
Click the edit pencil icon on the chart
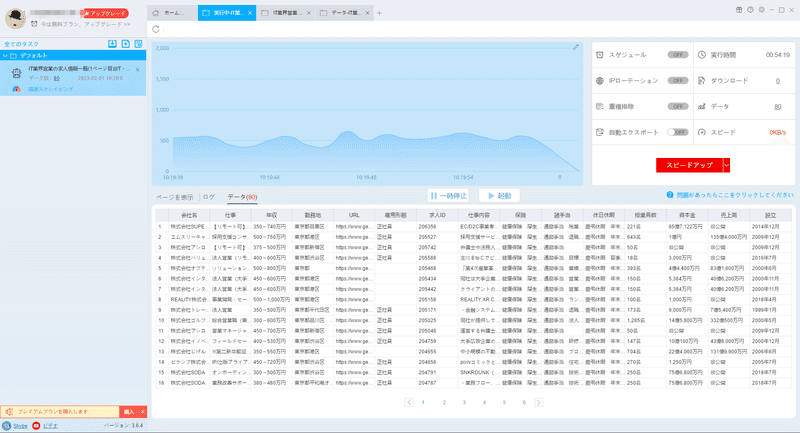click(576, 47)
